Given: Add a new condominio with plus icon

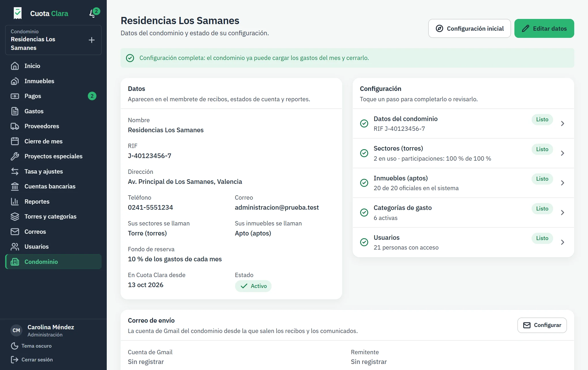Looking at the screenshot, I should pos(92,40).
